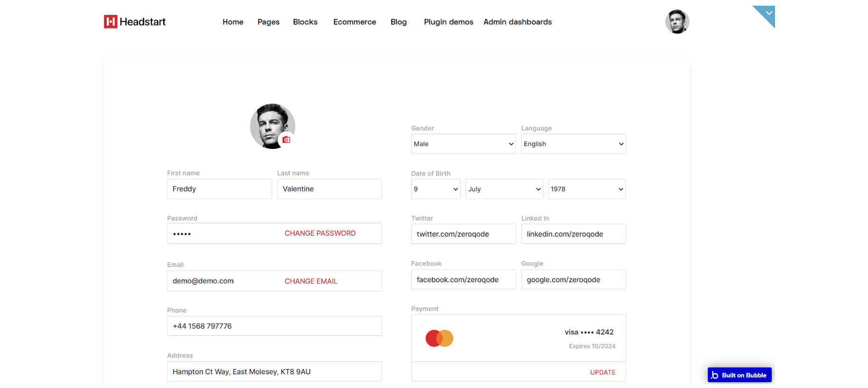This screenshot has width=868, height=388.
Task: Open the birth month dropdown
Action: click(504, 189)
